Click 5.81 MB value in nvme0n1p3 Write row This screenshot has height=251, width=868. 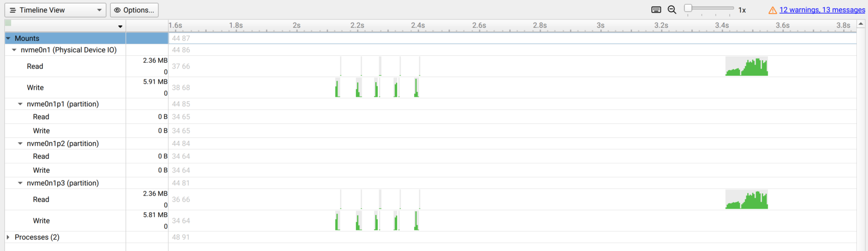tap(155, 215)
